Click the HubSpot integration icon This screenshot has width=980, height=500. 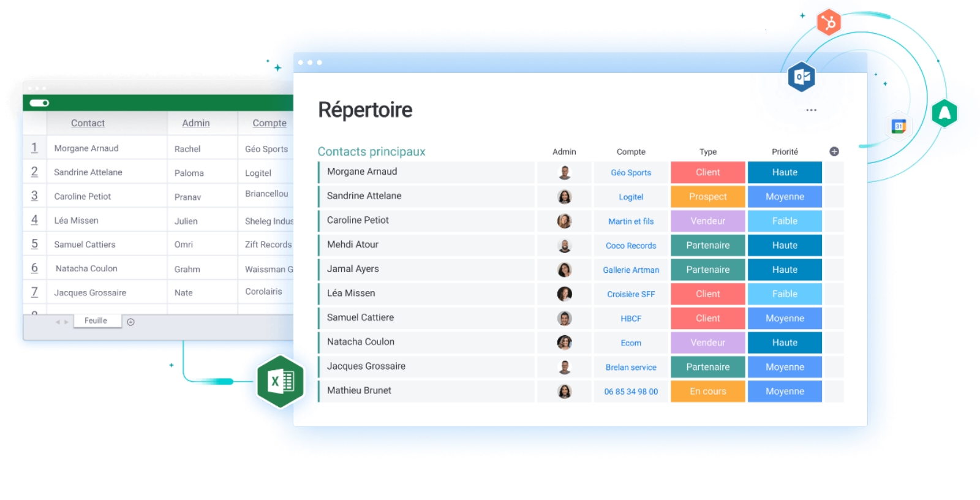pos(828,23)
